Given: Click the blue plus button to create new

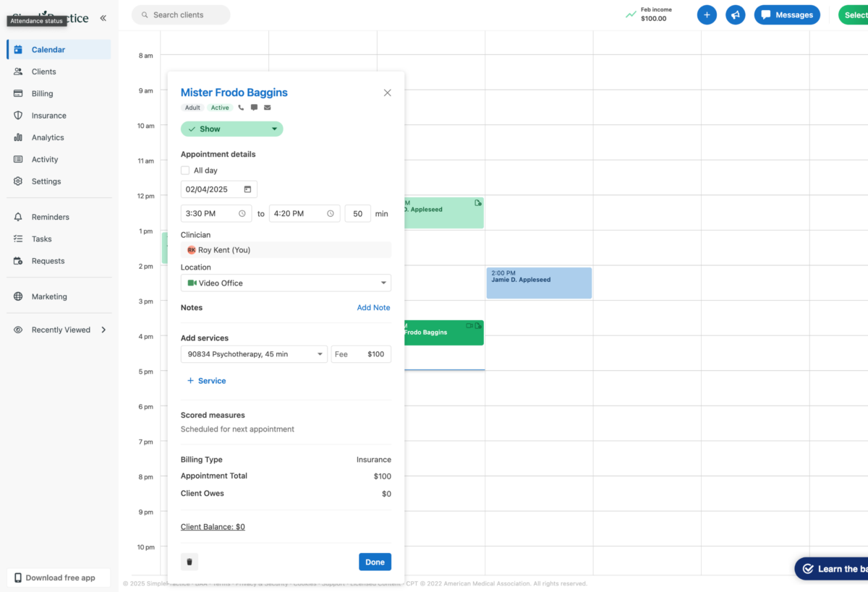Looking at the screenshot, I should (707, 14).
